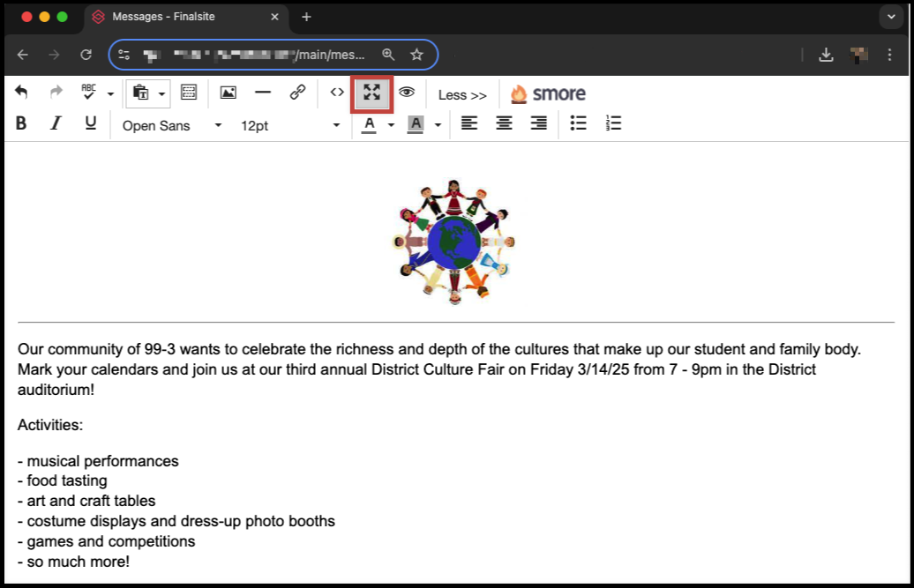Collapse toolbar with Less >> button
This screenshot has height=588, width=914.
tap(462, 95)
